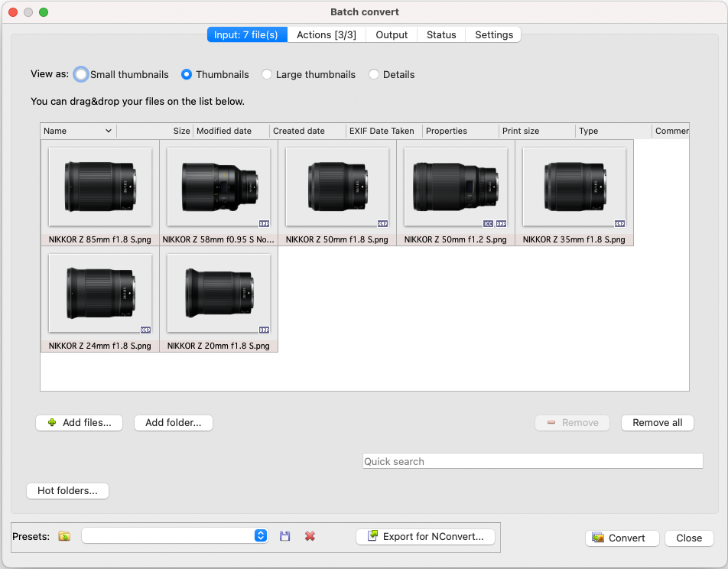Viewport: 728px width, 569px height.
Task: Select Small thumbnails view option
Action: 81,75
